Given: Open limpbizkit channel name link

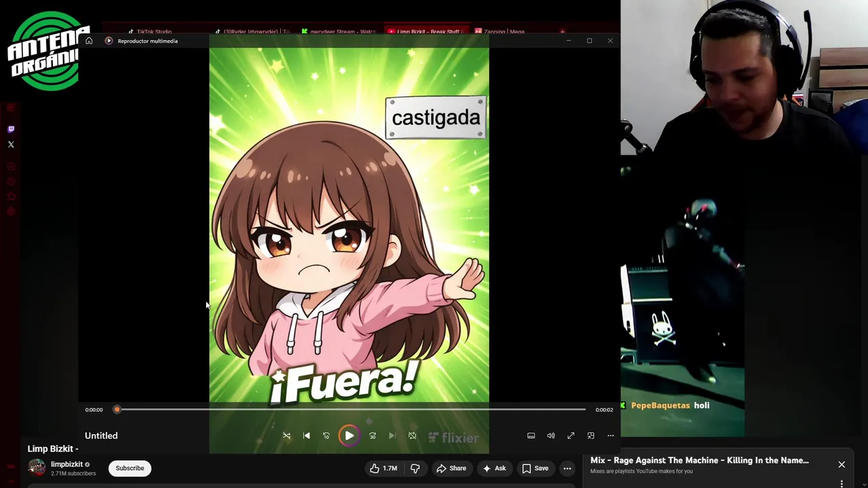Looking at the screenshot, I should [x=66, y=464].
